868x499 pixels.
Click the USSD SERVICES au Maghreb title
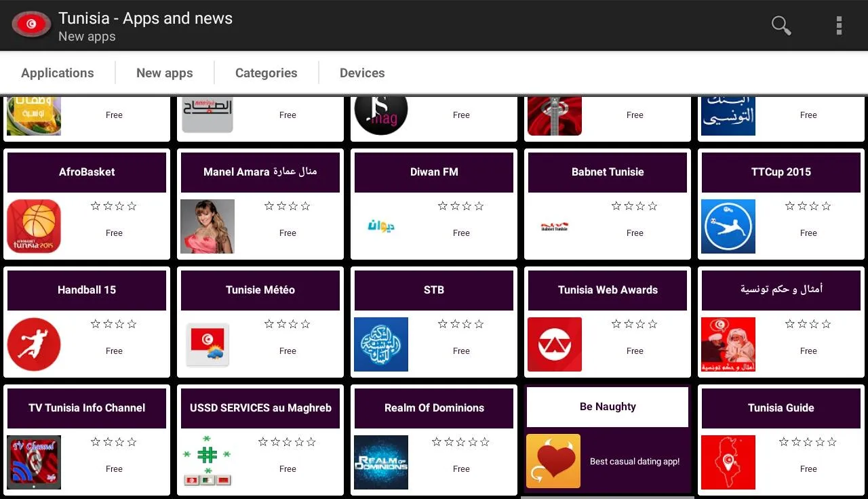click(x=260, y=408)
